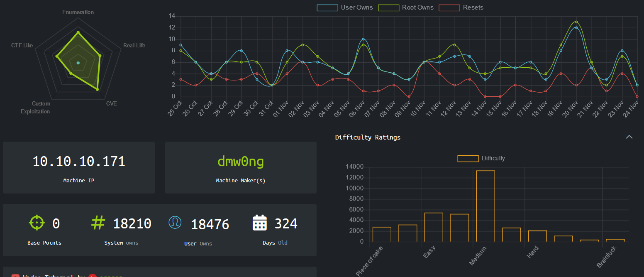The image size is (644, 277).
Task: Click the Root Owns legend color box
Action: click(388, 7)
